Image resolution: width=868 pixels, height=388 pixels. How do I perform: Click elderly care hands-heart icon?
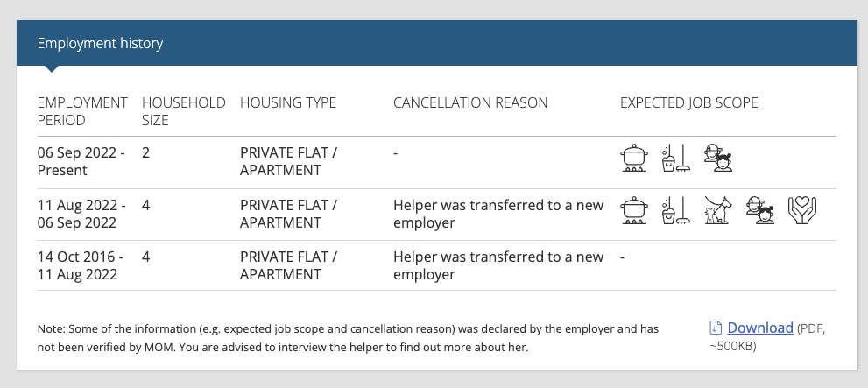(x=802, y=210)
